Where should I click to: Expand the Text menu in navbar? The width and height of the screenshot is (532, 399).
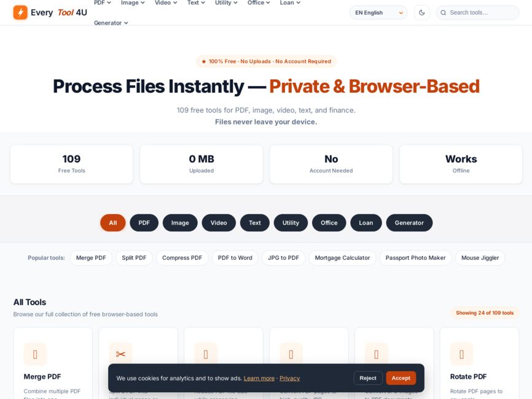point(196,2)
